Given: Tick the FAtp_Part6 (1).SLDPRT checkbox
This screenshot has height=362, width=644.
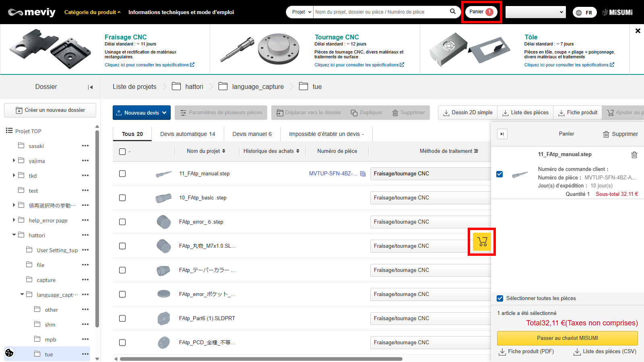Looking at the screenshot, I should tap(122, 319).
